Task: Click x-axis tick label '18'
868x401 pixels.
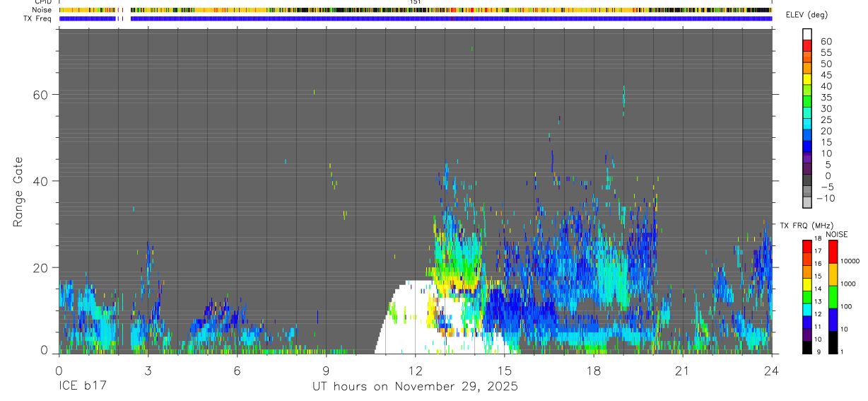Action: [x=594, y=371]
